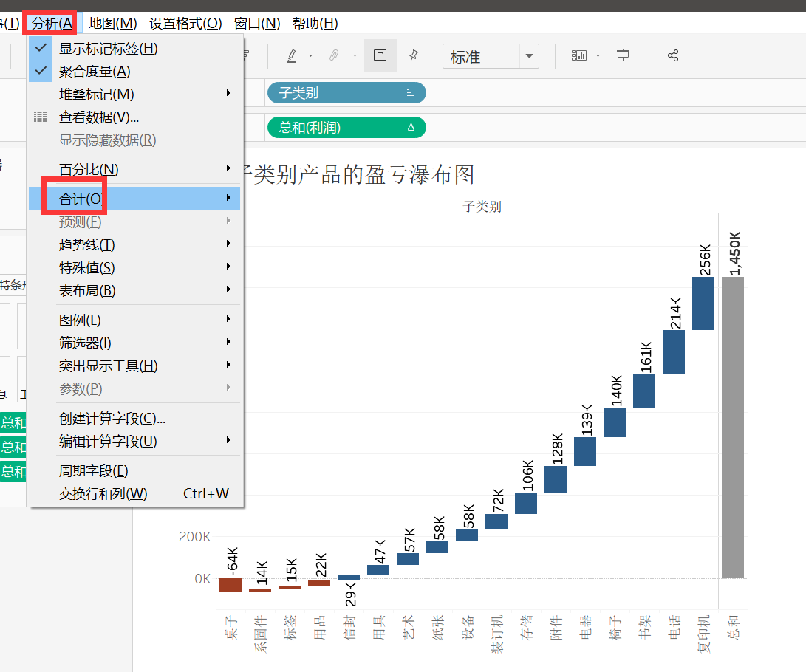Screen dimensions: 806x672
Task: Select the red 桌子 -64K bar
Action: [230, 585]
